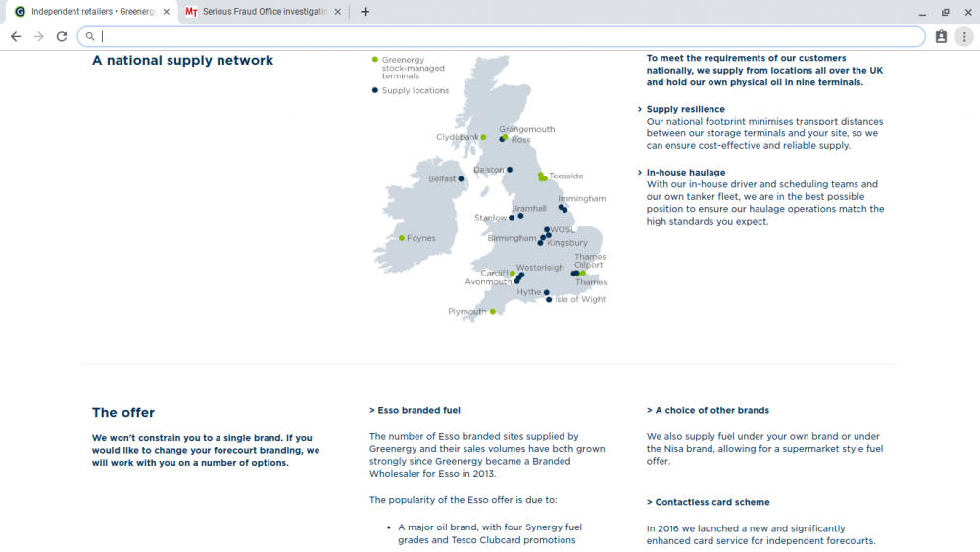Click the Immingham supply location marker

tap(563, 209)
